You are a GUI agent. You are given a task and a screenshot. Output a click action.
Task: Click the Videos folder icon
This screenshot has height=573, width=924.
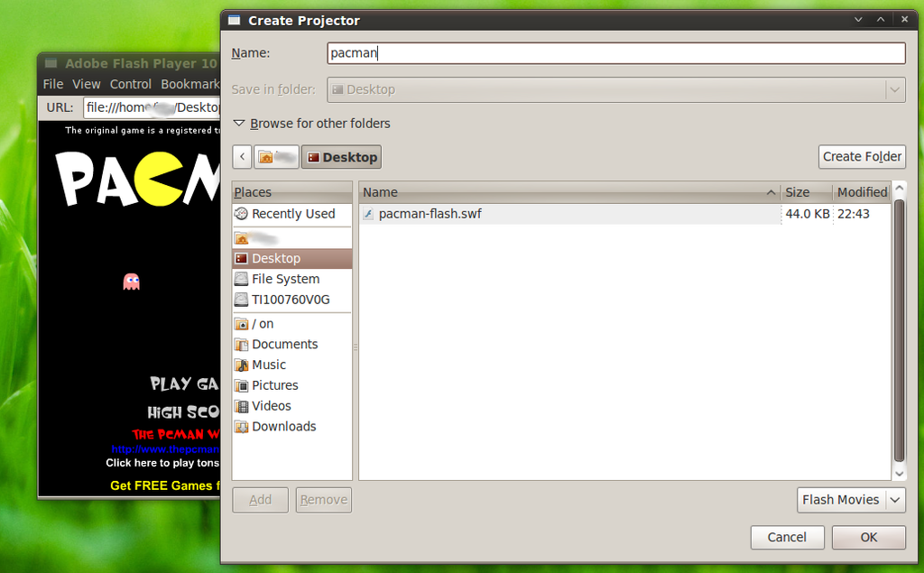[241, 406]
